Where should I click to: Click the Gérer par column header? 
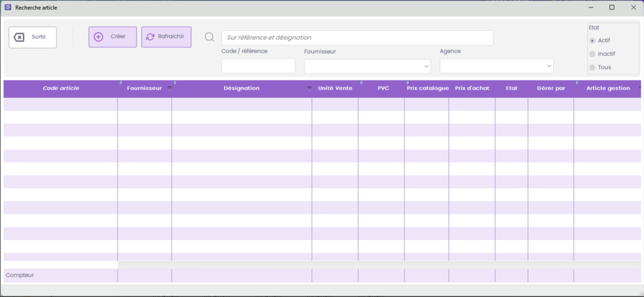click(550, 89)
